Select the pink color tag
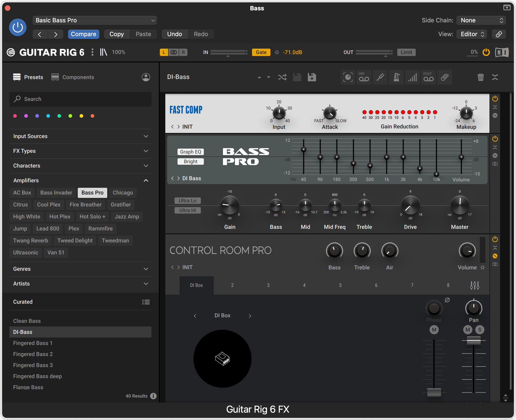 [x=15, y=116]
